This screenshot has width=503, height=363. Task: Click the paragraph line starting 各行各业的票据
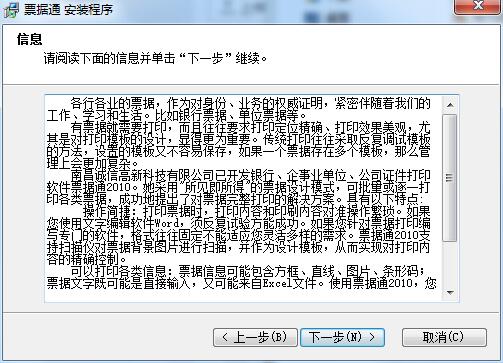tap(250, 104)
